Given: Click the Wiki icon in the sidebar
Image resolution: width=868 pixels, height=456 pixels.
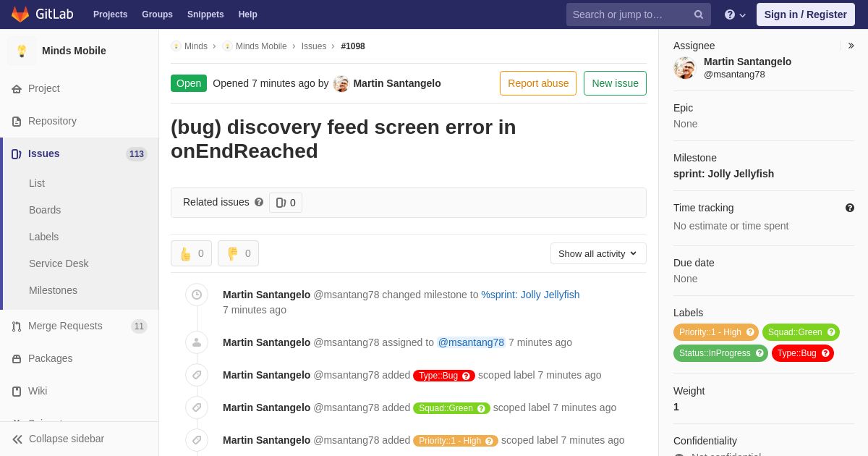Looking at the screenshot, I should click(x=17, y=392).
